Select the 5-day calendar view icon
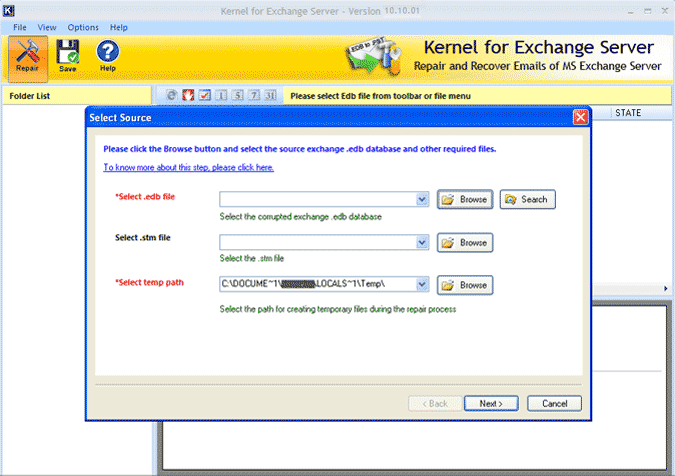The width and height of the screenshot is (675, 476). 238,95
